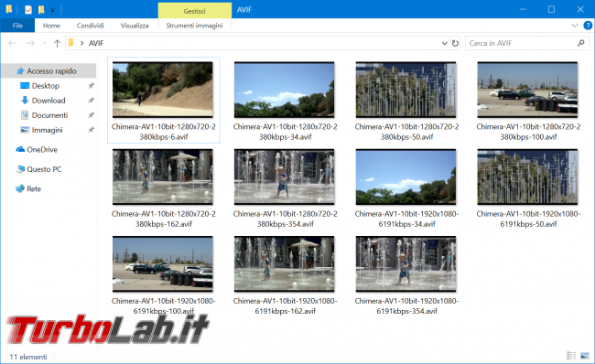This screenshot has height=364, width=595.
Task: Open the Condividi ribbon tab
Action: (91, 26)
